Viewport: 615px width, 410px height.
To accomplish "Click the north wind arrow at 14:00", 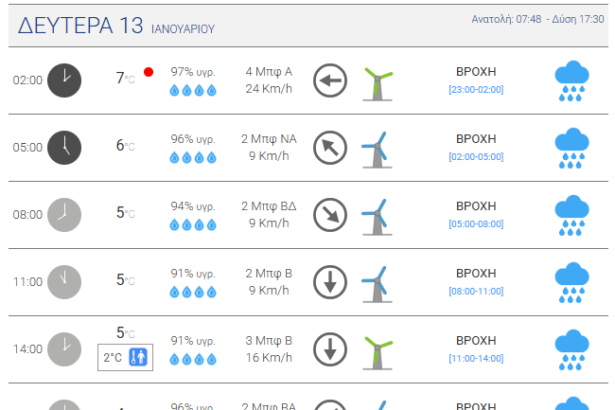I will [x=330, y=349].
